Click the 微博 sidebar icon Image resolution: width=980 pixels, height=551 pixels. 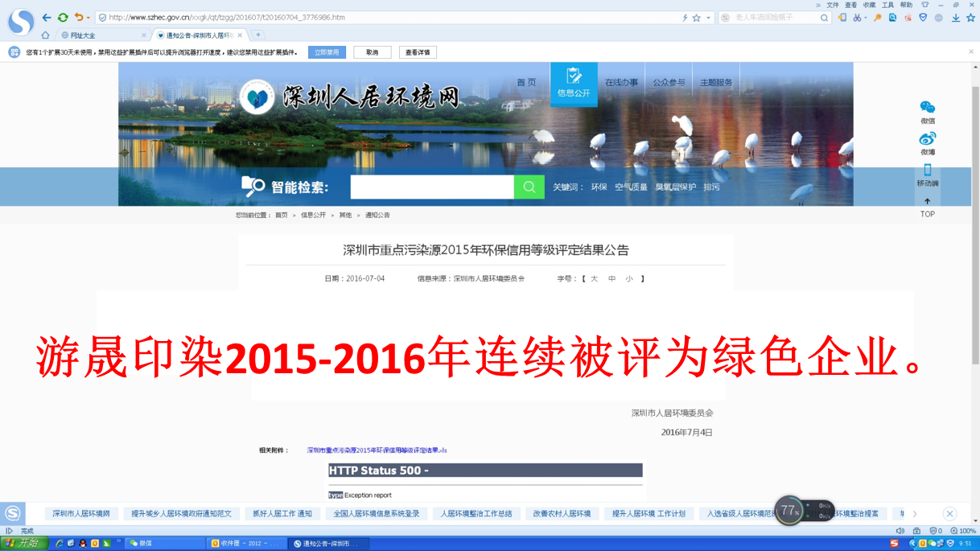click(928, 139)
